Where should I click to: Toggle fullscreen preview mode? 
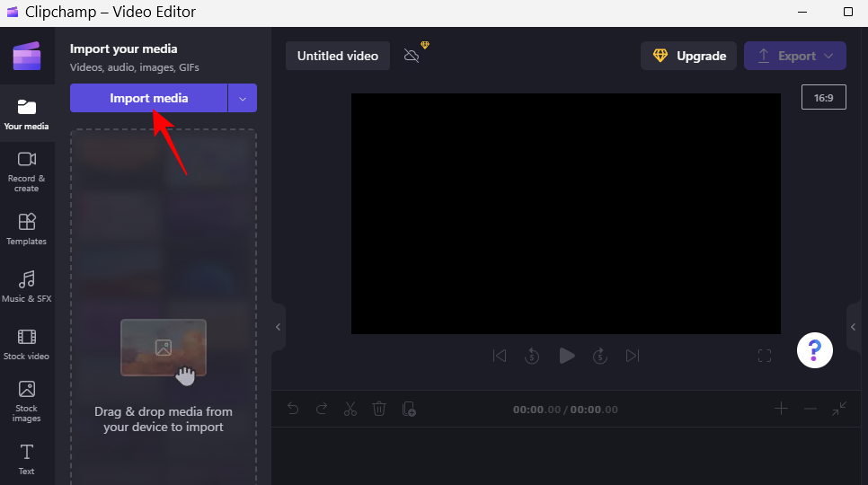(765, 356)
